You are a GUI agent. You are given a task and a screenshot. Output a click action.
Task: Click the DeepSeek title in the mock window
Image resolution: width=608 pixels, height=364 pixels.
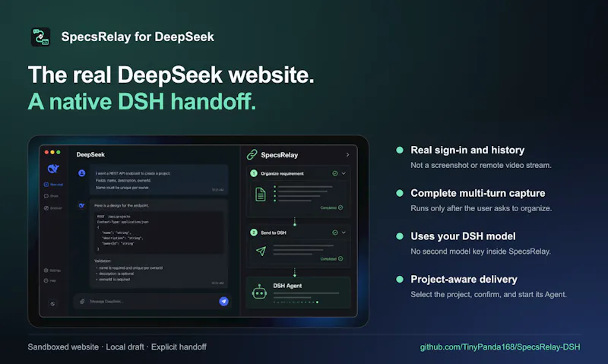(90, 155)
